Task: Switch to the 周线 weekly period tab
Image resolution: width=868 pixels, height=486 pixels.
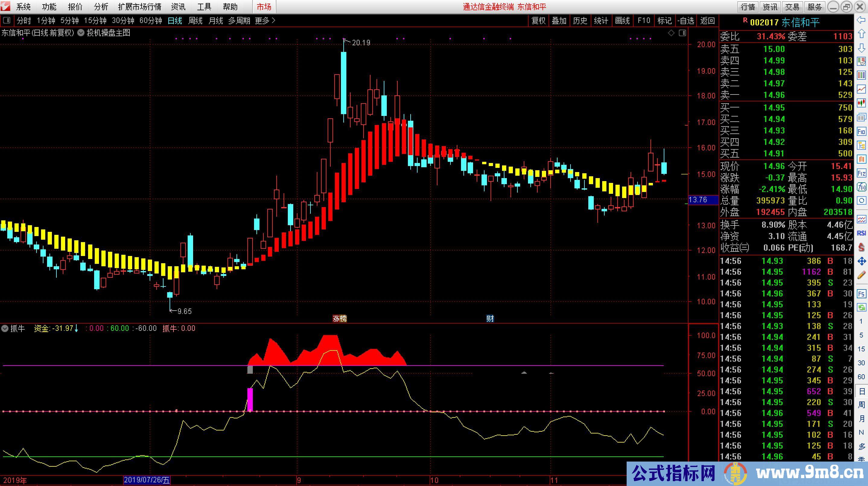Action: pos(195,21)
